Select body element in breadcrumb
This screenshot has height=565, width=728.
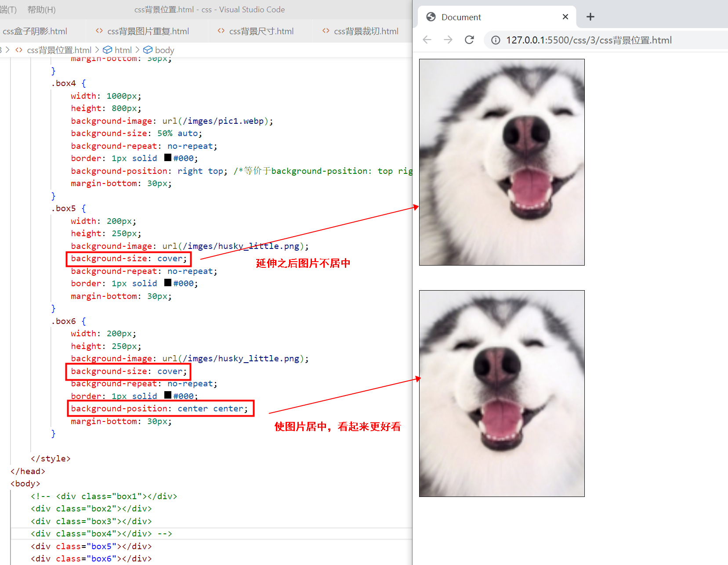[165, 50]
